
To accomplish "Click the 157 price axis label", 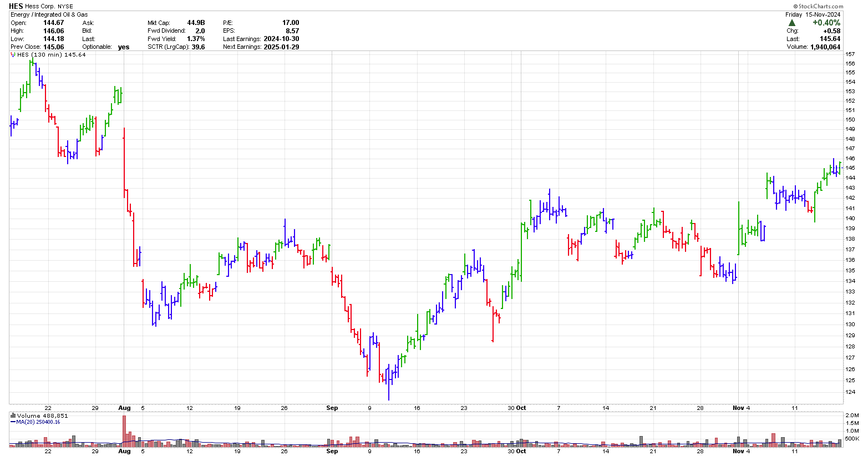I will [850, 54].
